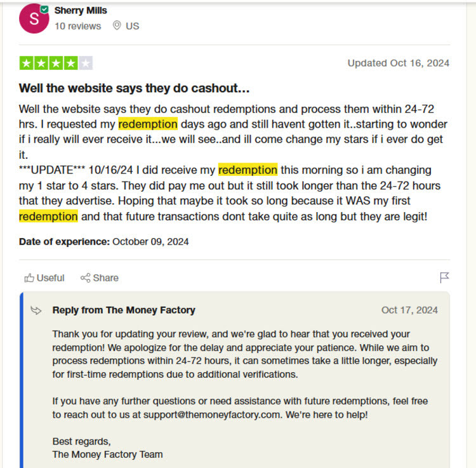Image resolution: width=476 pixels, height=468 pixels.
Task: Click the first green rating star
Action: [26, 63]
